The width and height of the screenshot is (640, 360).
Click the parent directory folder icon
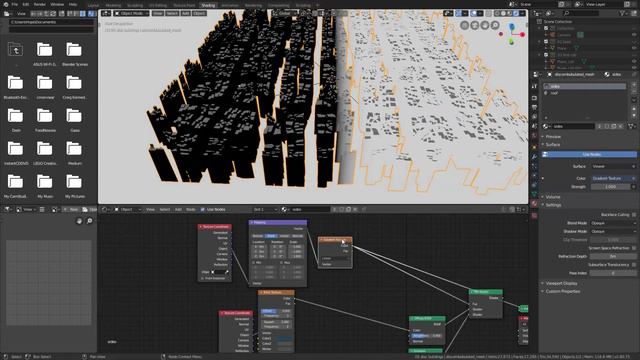[16, 50]
